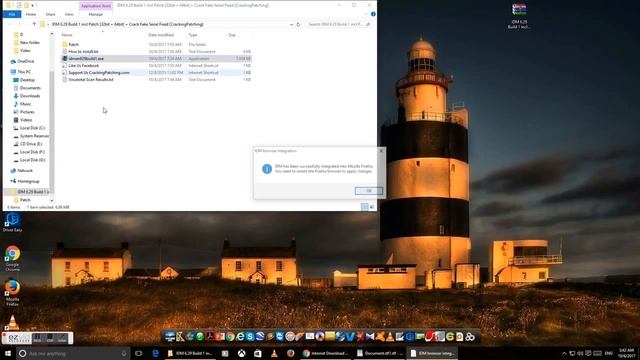Open New folder in Quick access
Screen dimensions: 640x360
pyautogui.click(x=29, y=42)
